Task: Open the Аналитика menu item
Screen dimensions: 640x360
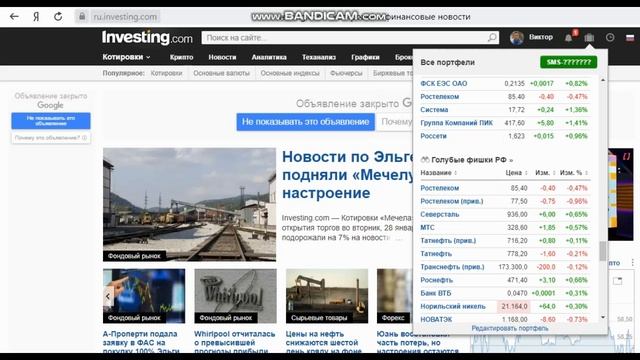Action: coord(269,57)
